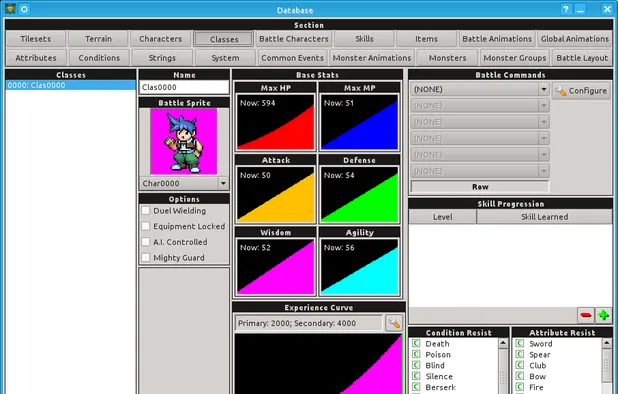Viewport: 618px width, 394px height.
Task: Switch to the Battle Layout section
Action: coord(582,58)
